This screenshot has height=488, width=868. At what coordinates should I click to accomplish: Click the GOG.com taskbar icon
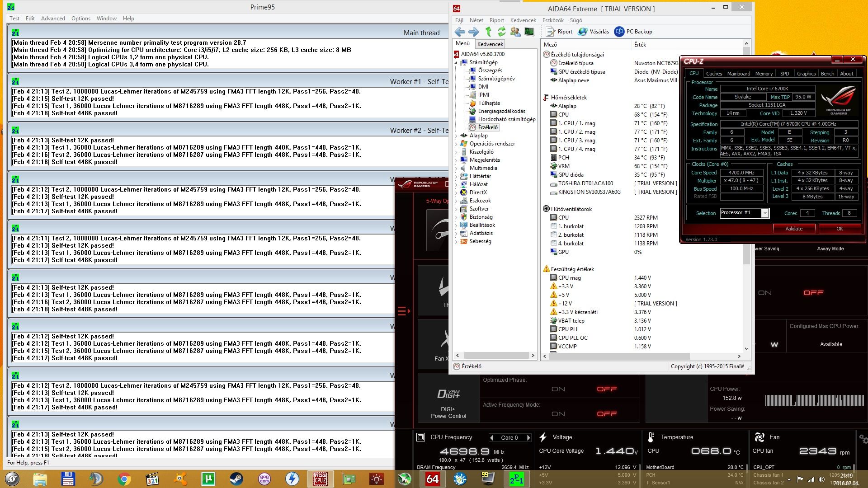click(264, 479)
